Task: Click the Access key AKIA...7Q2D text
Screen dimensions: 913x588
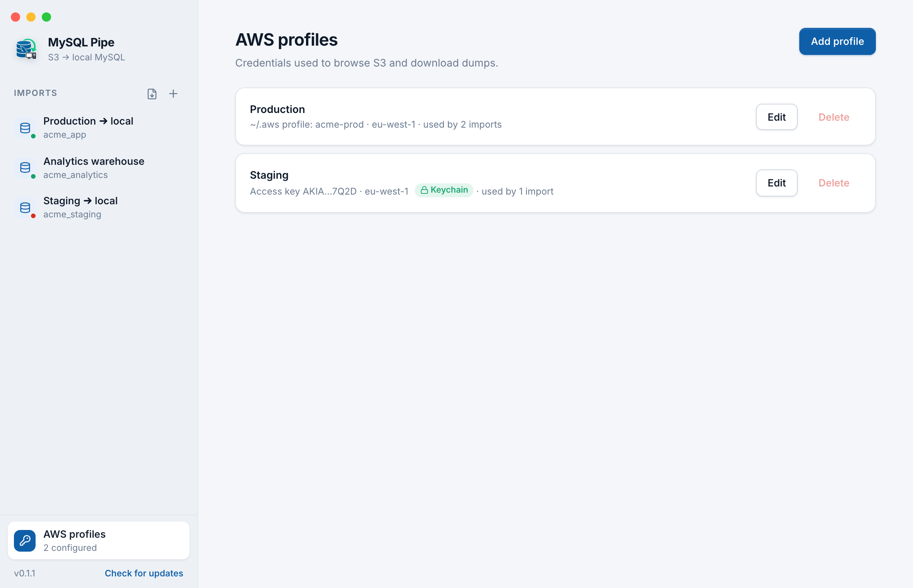Action: 303,191
